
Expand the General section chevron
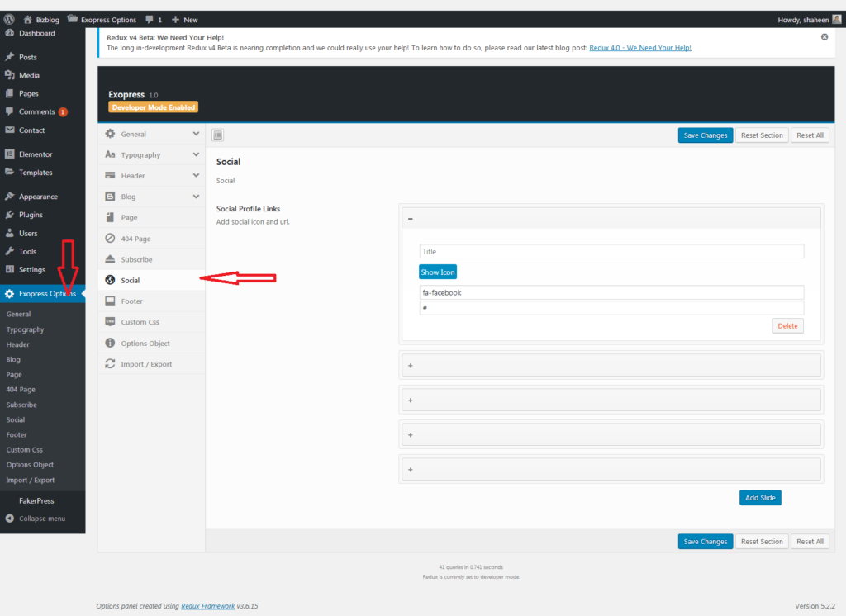(x=196, y=134)
